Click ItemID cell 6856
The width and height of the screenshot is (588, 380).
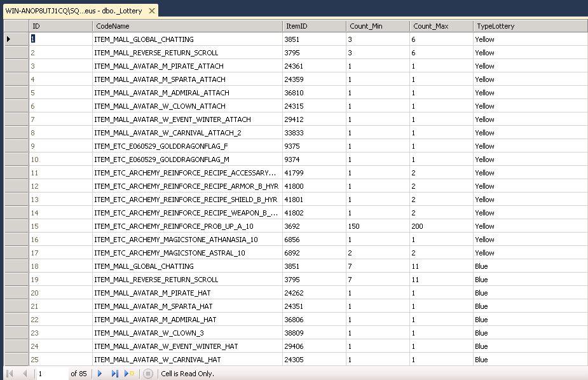pyautogui.click(x=314, y=240)
